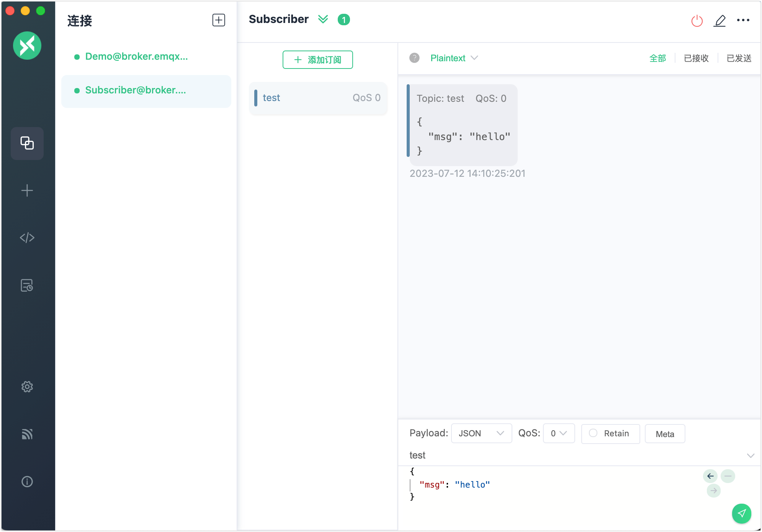Click the pencil edit connection icon
Screen dimensions: 762x532
[x=719, y=21]
